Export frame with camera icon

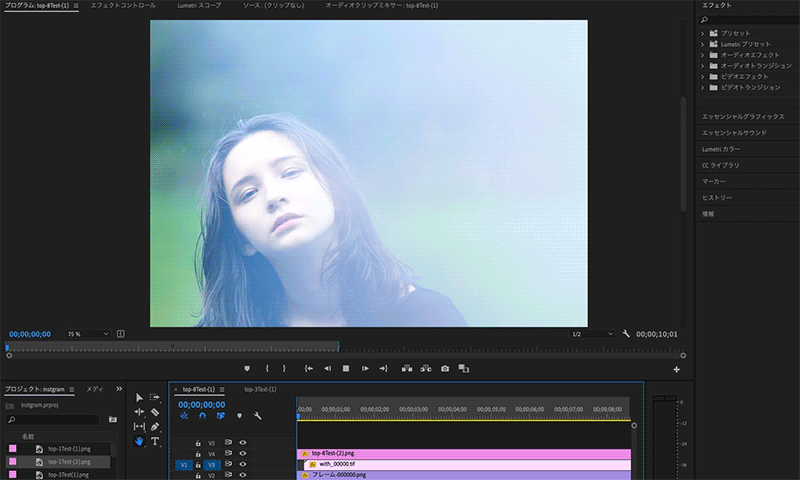pos(445,368)
